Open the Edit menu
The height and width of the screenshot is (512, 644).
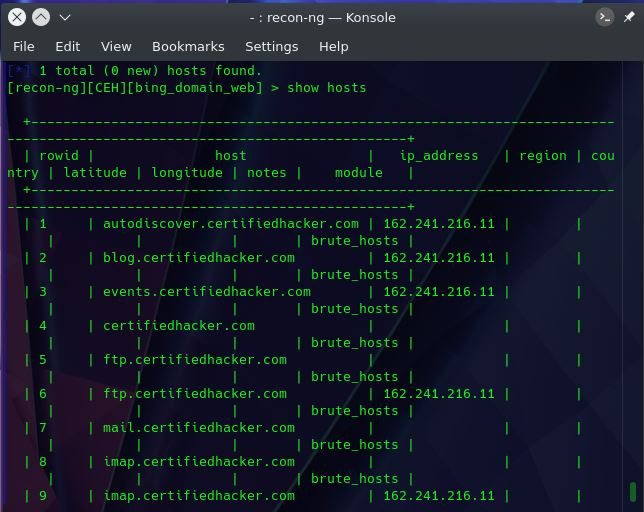(x=68, y=46)
